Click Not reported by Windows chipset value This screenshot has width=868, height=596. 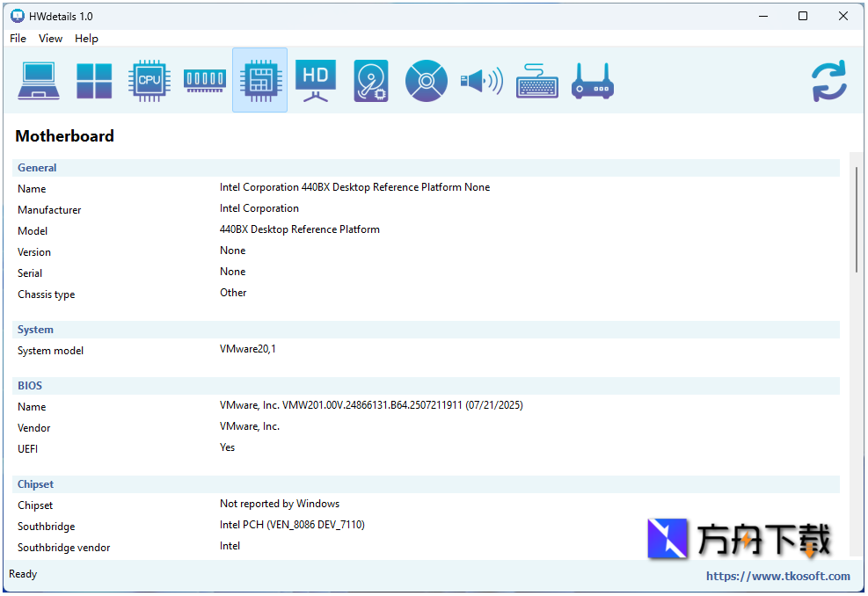[x=280, y=504]
